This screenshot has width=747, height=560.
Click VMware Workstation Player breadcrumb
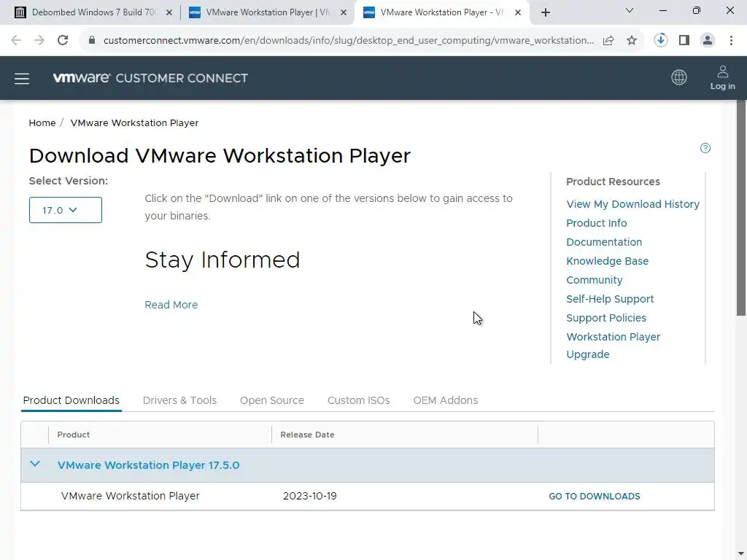[x=134, y=122]
